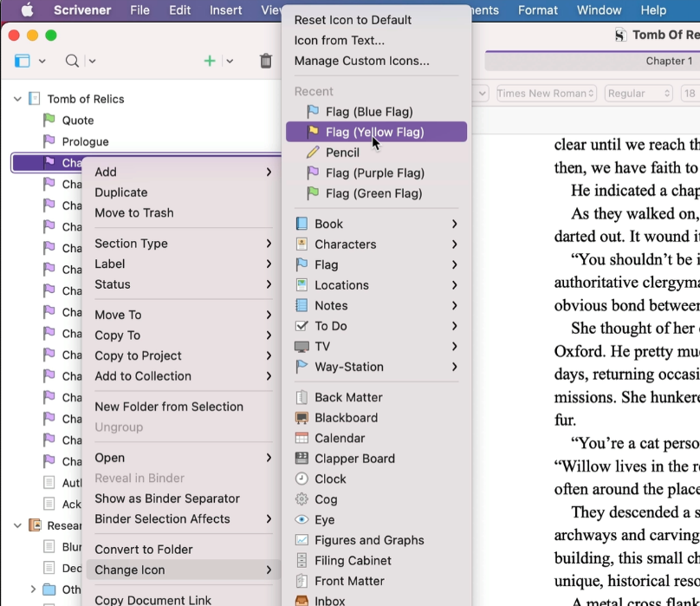This screenshot has height=606, width=700.
Task: Open the Status submenu
Action: (x=184, y=284)
